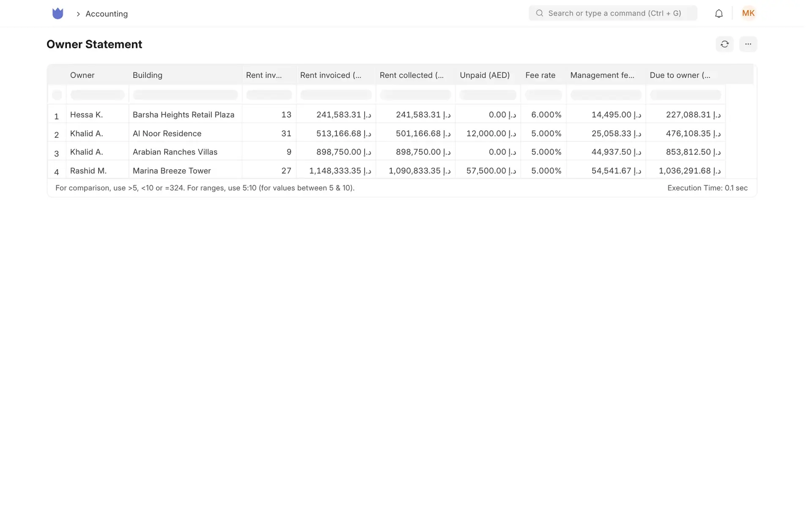The width and height of the screenshot is (812, 508).
Task: Open the app home logo
Action: click(x=58, y=14)
